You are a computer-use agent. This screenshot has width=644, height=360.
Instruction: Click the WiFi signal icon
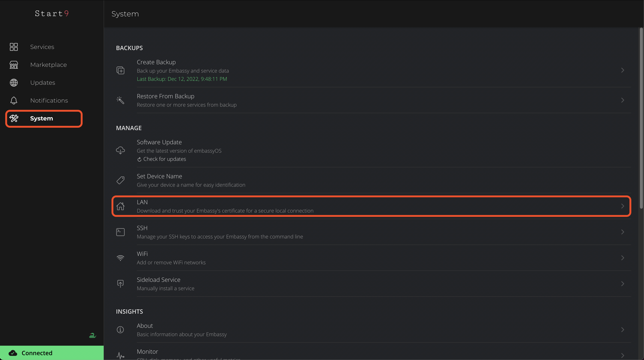tap(120, 258)
